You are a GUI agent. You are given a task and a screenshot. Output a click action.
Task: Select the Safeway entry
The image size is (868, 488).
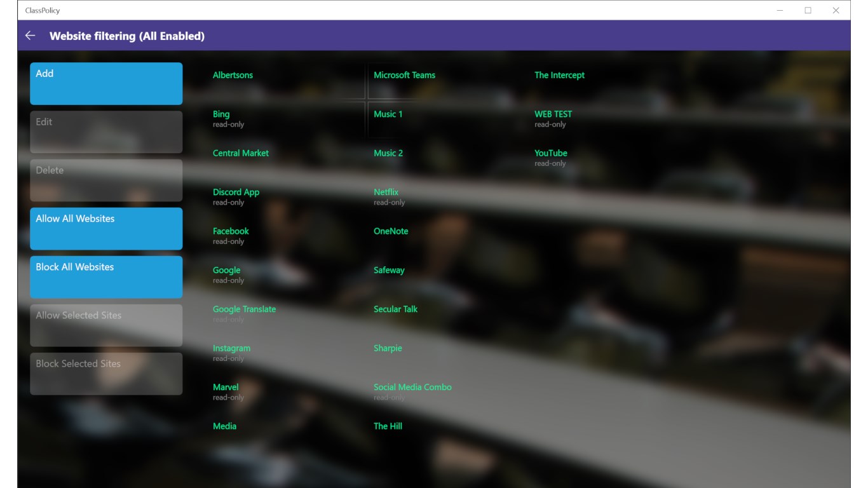click(389, 270)
